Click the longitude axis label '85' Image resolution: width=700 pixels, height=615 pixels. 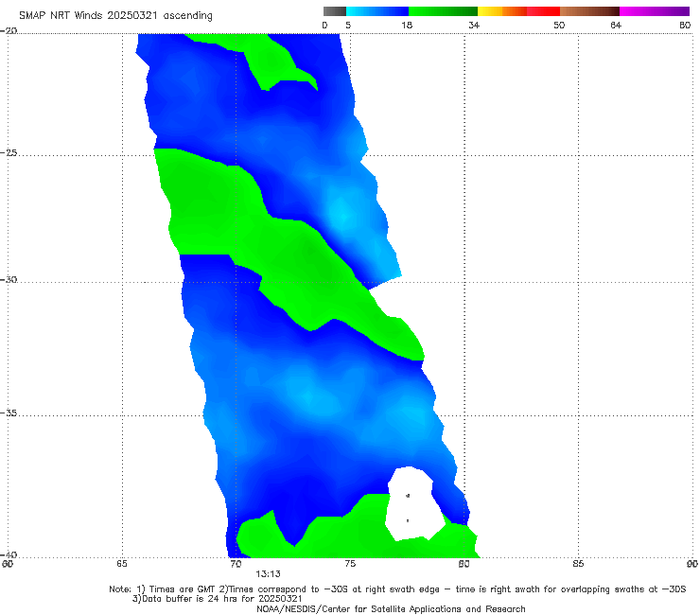578,564
